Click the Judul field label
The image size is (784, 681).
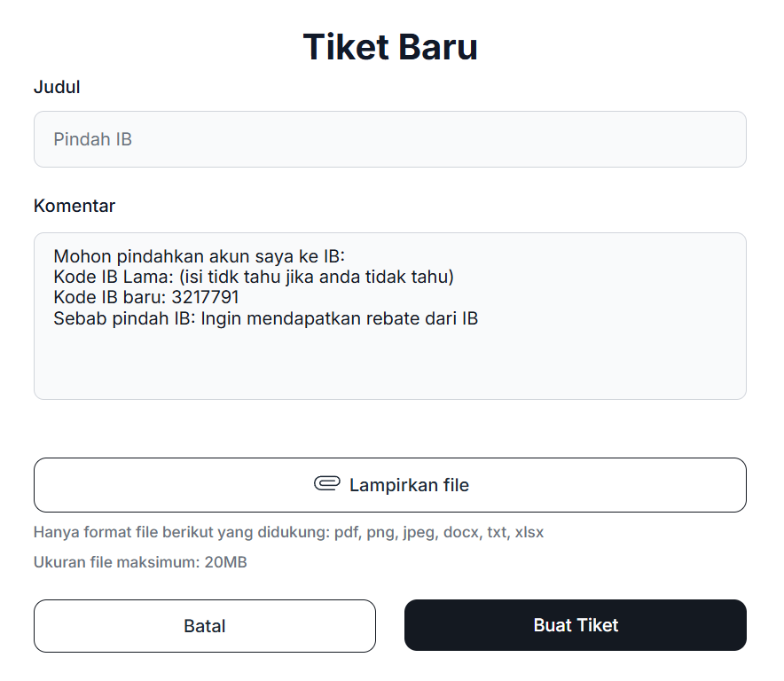[x=57, y=87]
